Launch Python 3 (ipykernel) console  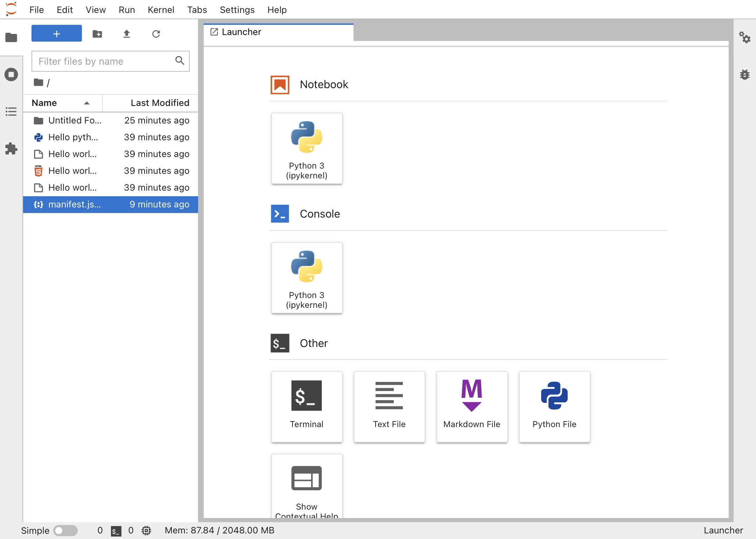(307, 278)
